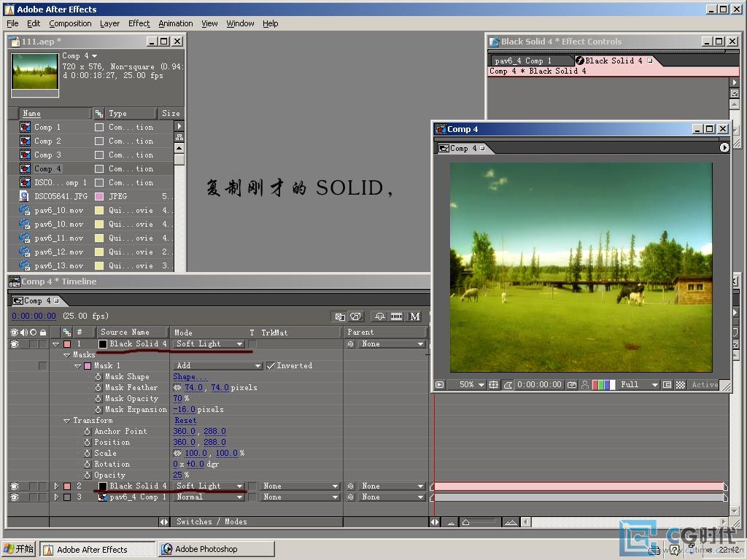Open Normal blending mode dropdown for pav6_4 Comp 1
Viewport: 747px width, 560px height.
[x=209, y=497]
